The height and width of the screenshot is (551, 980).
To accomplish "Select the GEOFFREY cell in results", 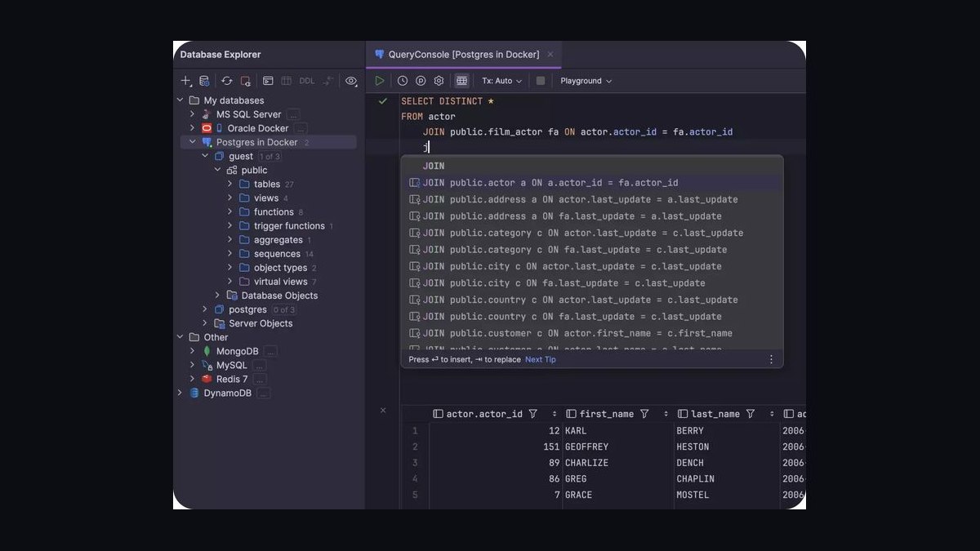I will pyautogui.click(x=618, y=447).
